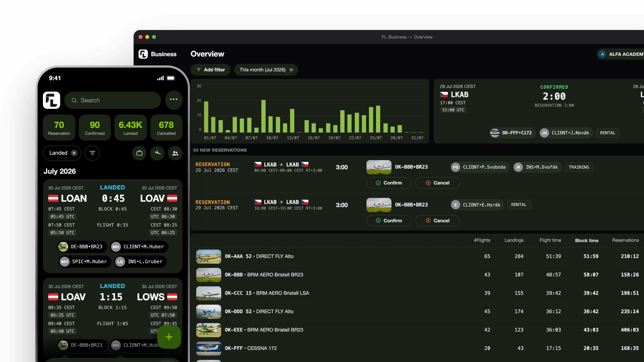Click the CLIENT•P.Svoboda chip
This screenshot has width=644, height=362.
[480, 167]
